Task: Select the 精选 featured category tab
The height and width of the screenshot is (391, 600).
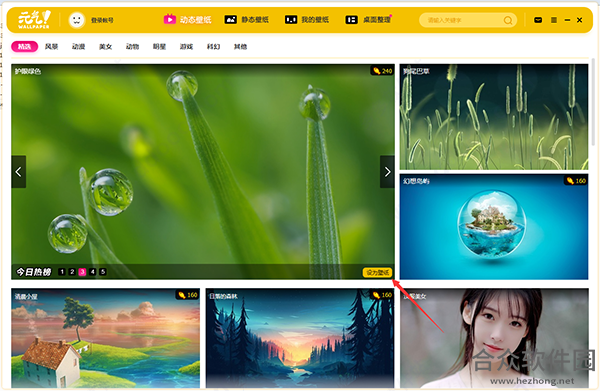Action: [24, 46]
